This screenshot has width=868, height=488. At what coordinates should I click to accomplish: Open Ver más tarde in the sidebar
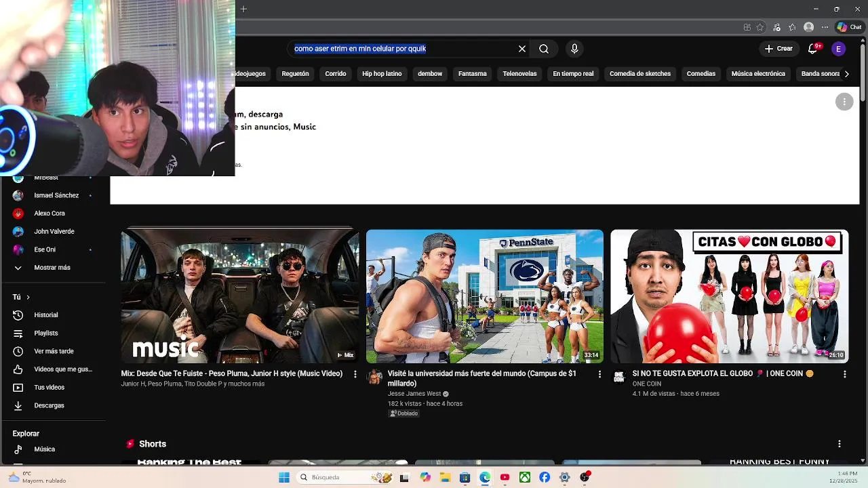coord(54,351)
